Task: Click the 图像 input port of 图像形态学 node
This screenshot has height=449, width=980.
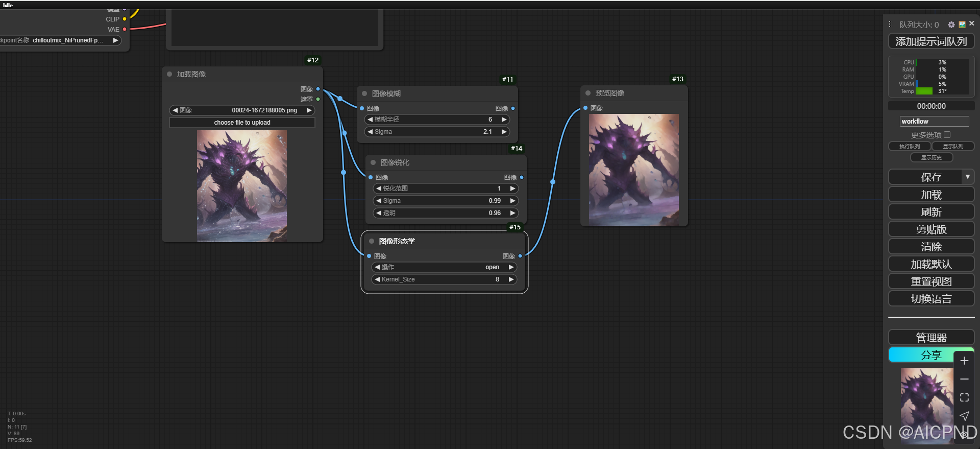Action: pos(369,256)
